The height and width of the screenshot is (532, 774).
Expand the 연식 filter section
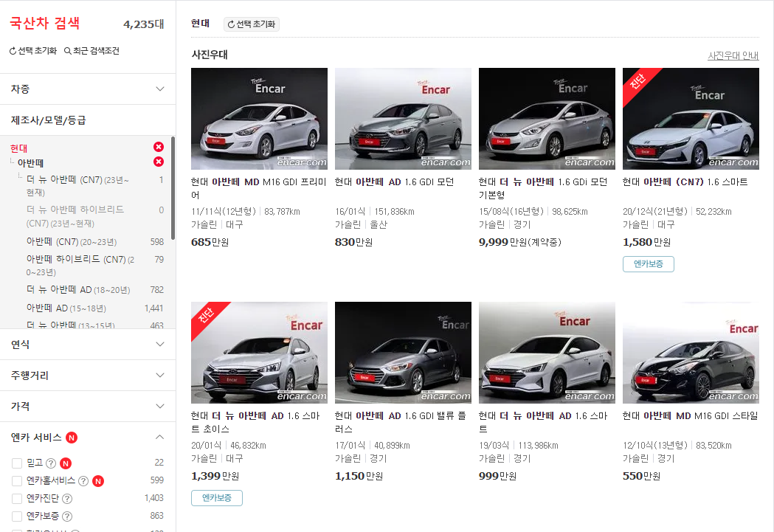click(88, 344)
